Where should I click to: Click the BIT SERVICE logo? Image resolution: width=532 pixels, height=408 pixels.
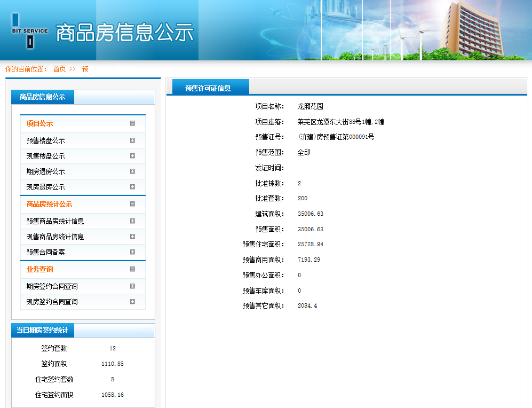[x=29, y=31]
